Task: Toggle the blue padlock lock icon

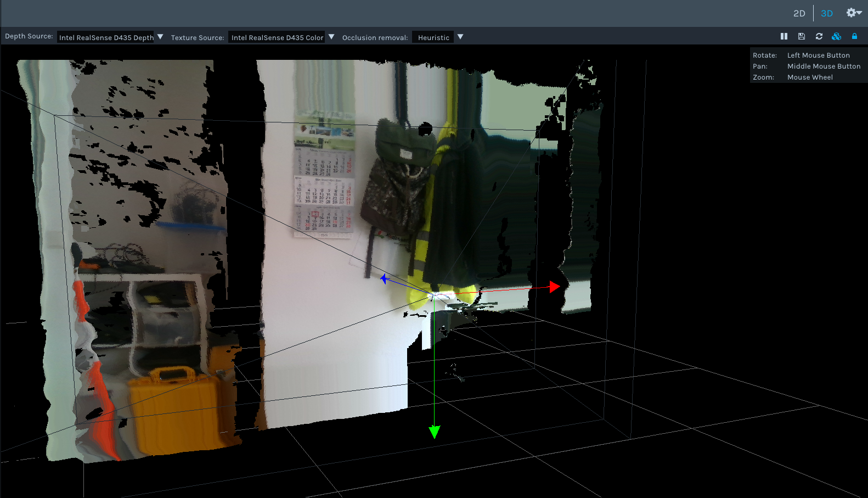Action: (x=854, y=36)
